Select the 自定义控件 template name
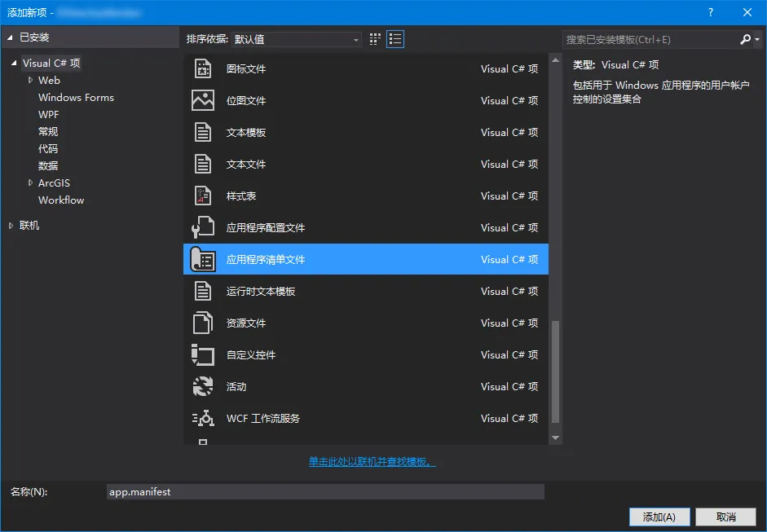 [x=251, y=355]
